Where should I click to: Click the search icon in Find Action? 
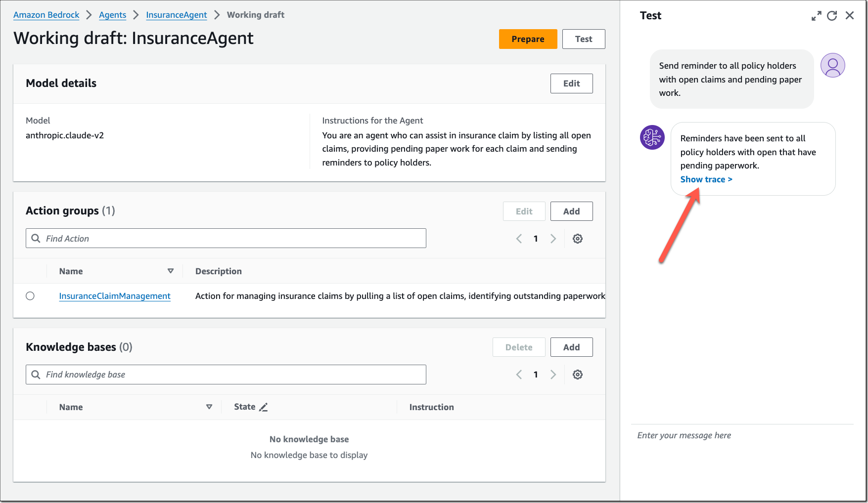click(x=36, y=239)
